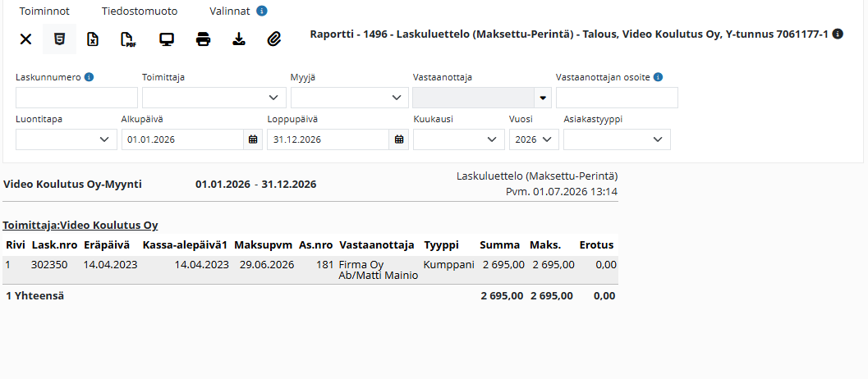Screen dimensions: 868x379
Task: Open the Vuosi dropdown showing 2026
Action: click(535, 139)
